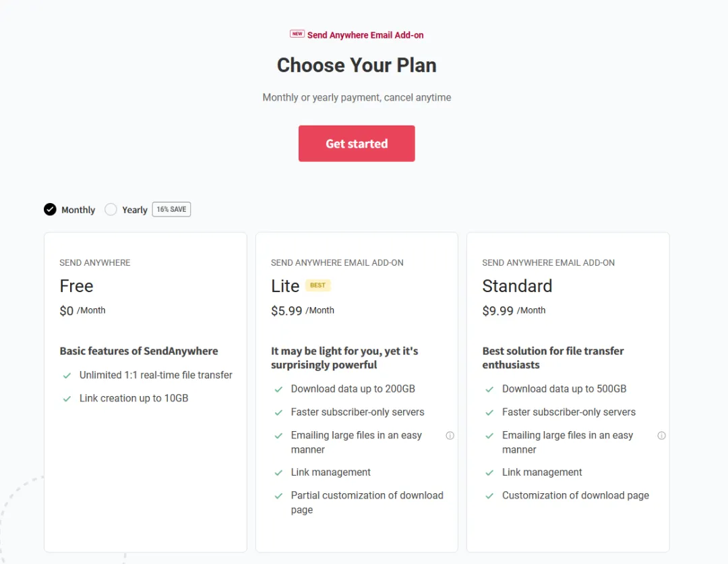The width and height of the screenshot is (728, 564).
Task: Click checkmark beside Download data up to 200GB
Action: pyautogui.click(x=278, y=389)
